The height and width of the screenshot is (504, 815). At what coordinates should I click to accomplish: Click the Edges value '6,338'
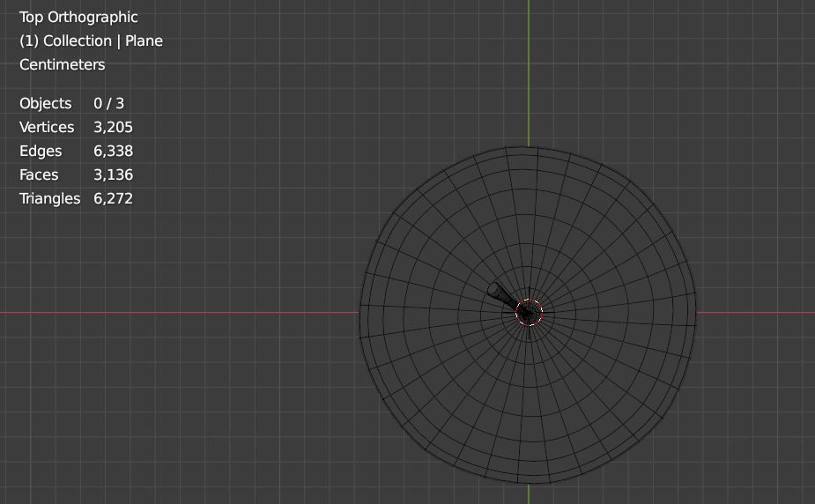click(114, 152)
